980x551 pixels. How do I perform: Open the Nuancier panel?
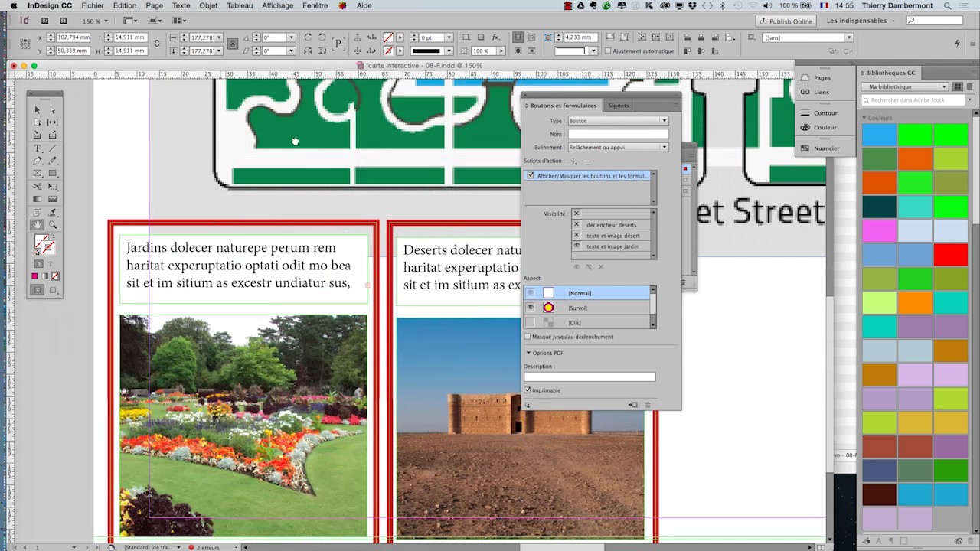[x=826, y=148]
